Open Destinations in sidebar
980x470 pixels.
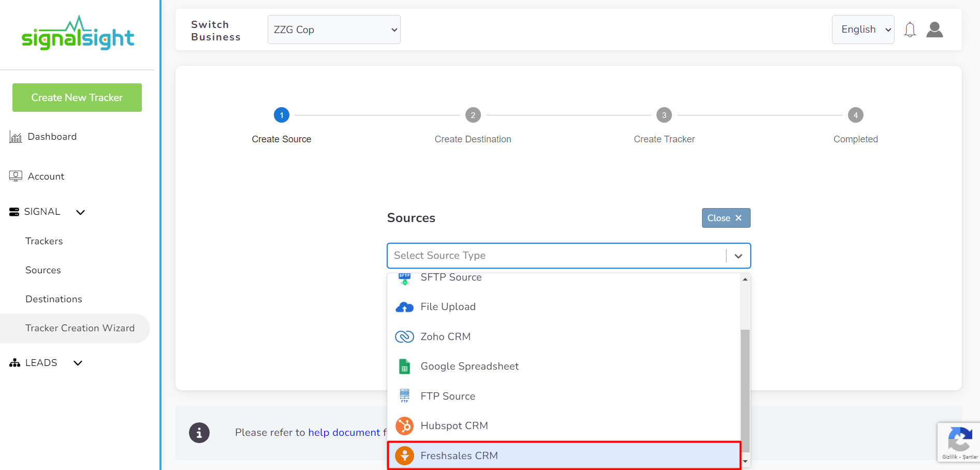pyautogui.click(x=54, y=299)
